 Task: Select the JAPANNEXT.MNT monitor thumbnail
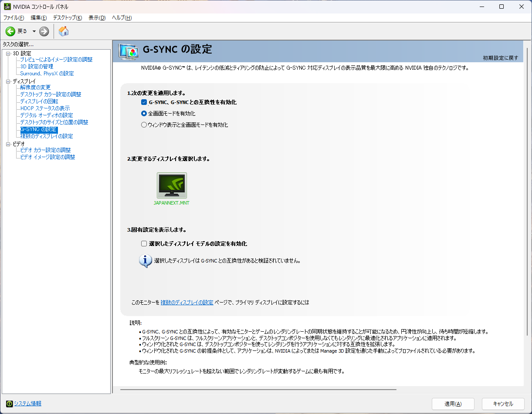point(172,185)
